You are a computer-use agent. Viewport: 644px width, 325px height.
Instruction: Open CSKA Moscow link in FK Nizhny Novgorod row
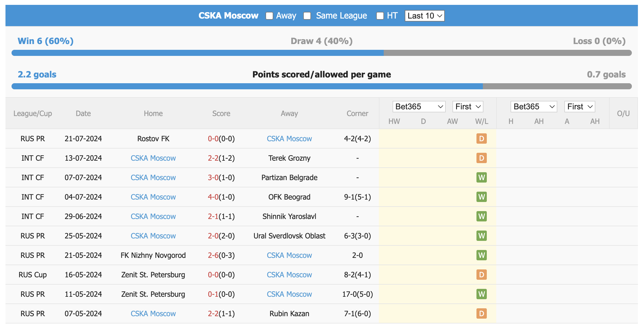pos(289,255)
